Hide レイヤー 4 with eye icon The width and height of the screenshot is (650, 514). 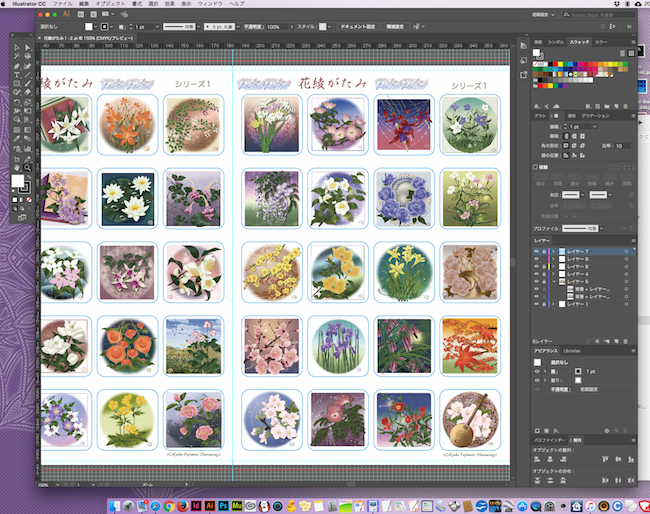point(536,274)
